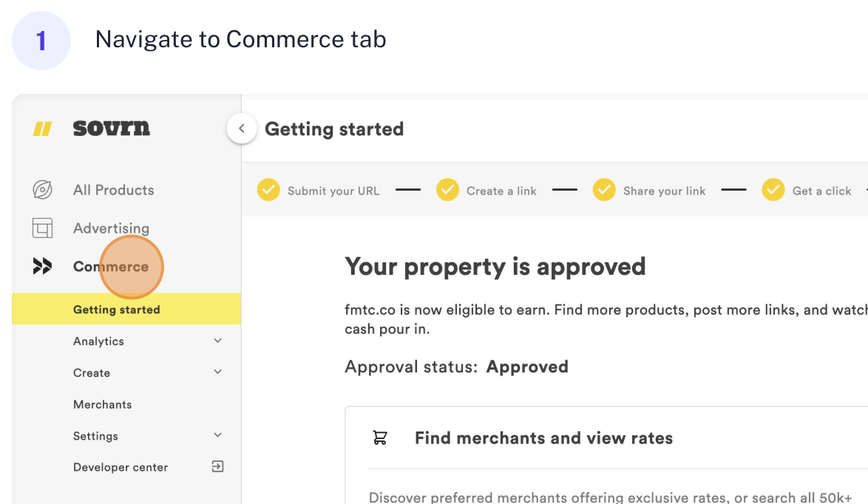Collapse the sidebar with the arrow button
Viewport: 868px width, 504px height.
[241, 129]
